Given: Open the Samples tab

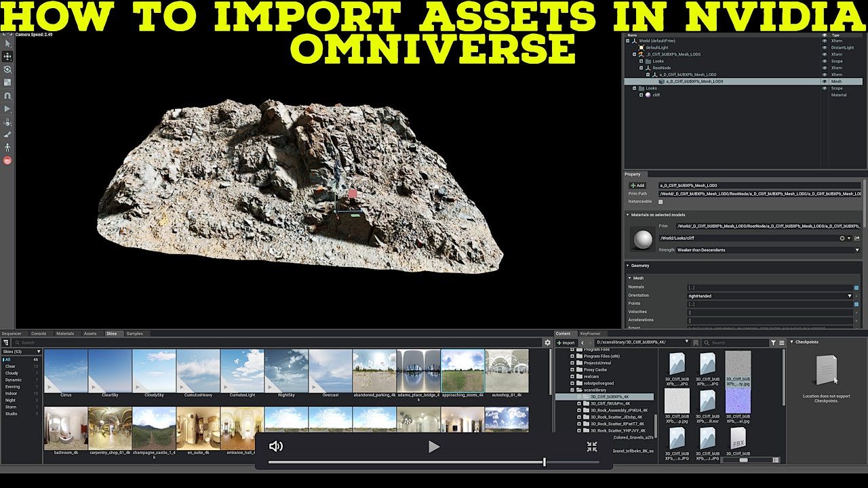Looking at the screenshot, I should click(135, 333).
